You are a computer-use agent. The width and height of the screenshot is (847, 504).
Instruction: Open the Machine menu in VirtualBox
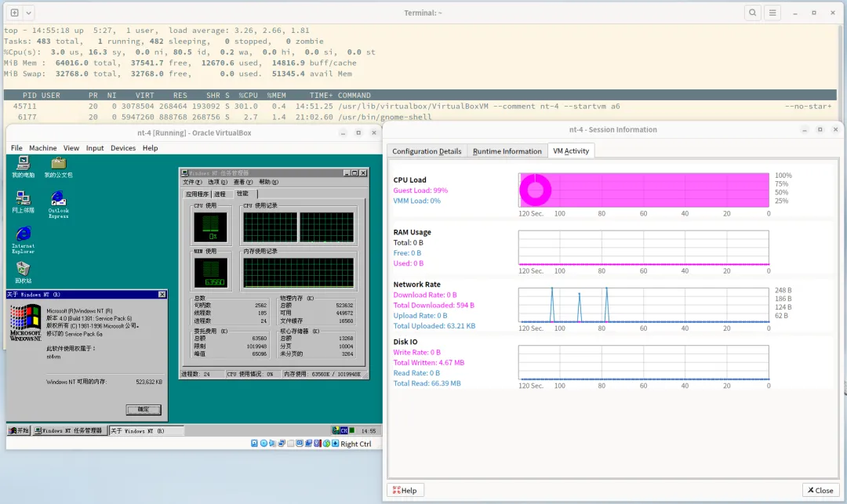point(43,147)
